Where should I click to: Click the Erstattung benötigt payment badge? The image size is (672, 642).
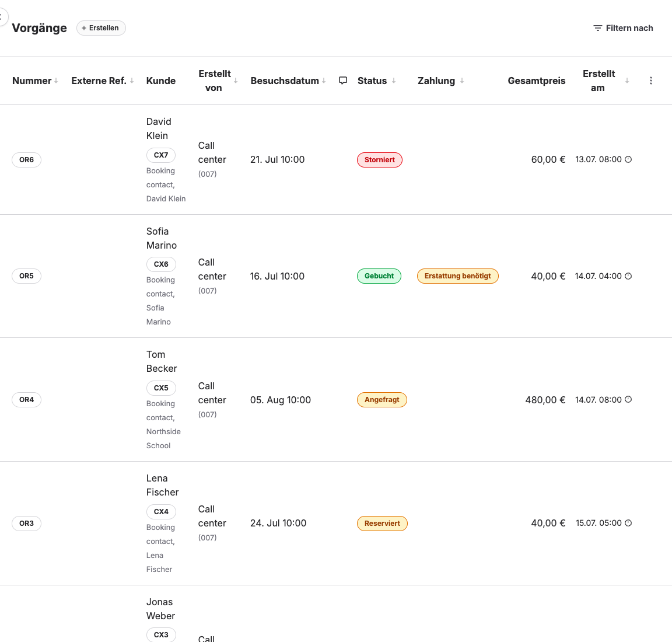458,276
